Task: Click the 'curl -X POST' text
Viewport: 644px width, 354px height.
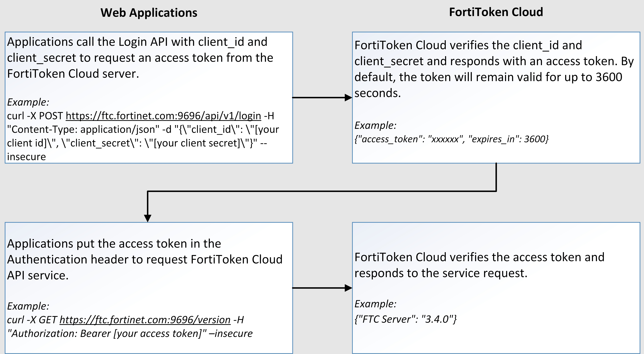Action: (x=35, y=116)
